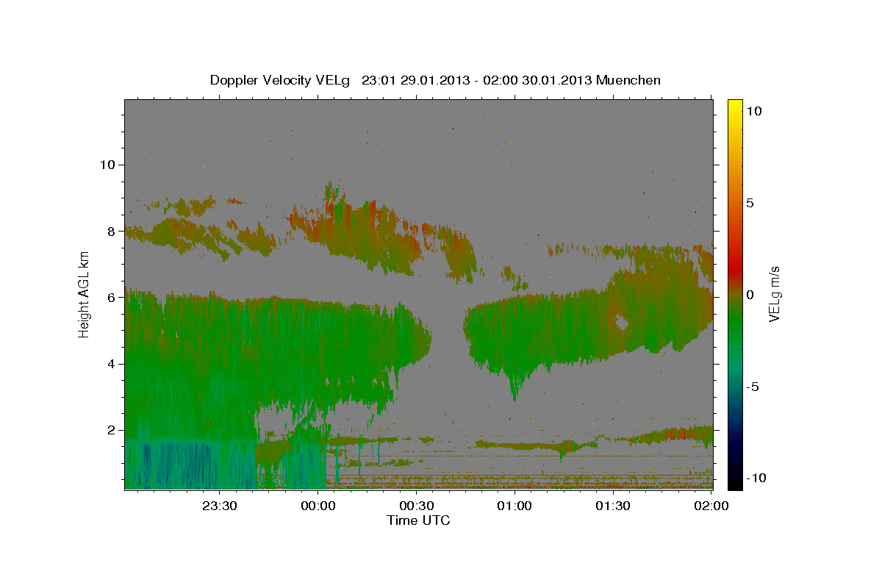Select the 01:30 time tick label
This screenshot has width=882, height=588.
(613, 506)
